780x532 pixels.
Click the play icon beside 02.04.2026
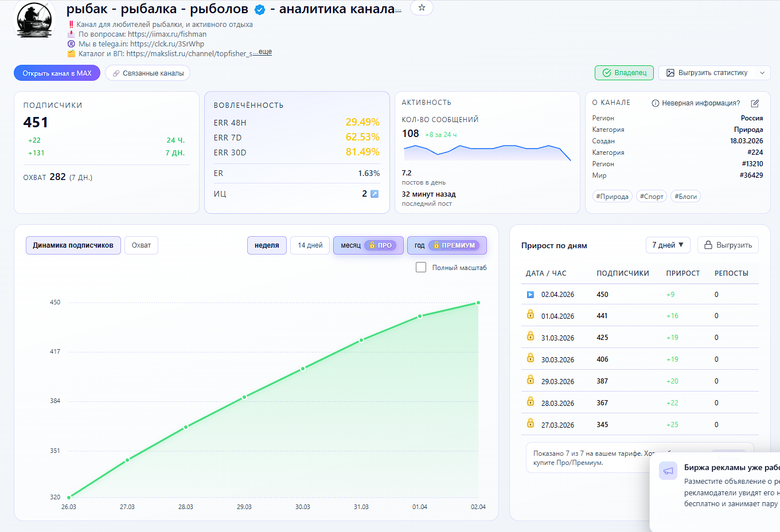(531, 295)
